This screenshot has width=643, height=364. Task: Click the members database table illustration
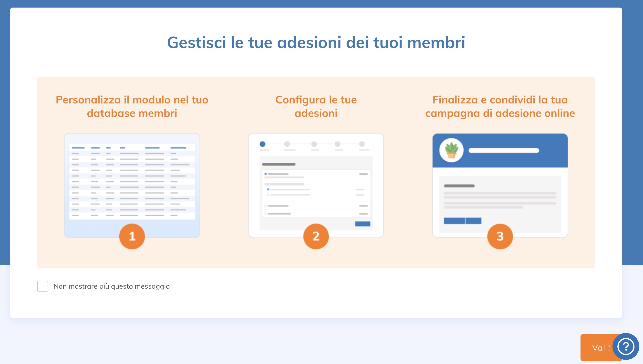tap(132, 182)
